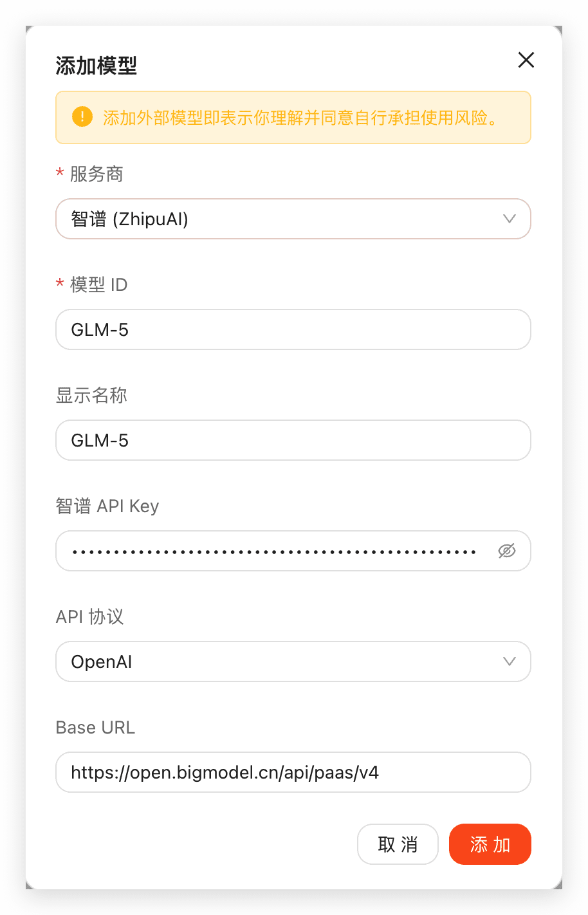
Task: Click the 模型 ID field label
Action: (98, 284)
